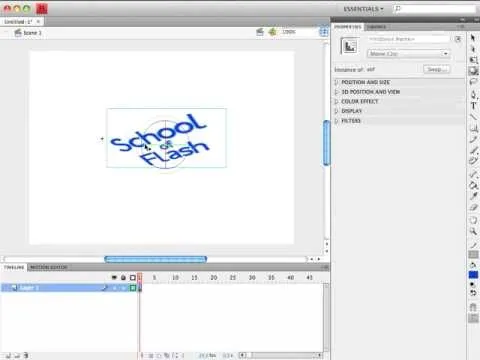Toggle lock all layers icon
The height and width of the screenshot is (360, 480).
pos(123,277)
